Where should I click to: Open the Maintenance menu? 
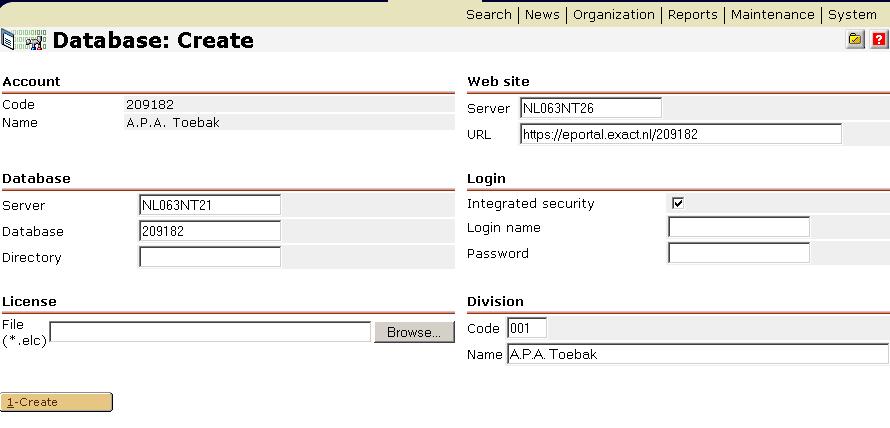(772, 14)
